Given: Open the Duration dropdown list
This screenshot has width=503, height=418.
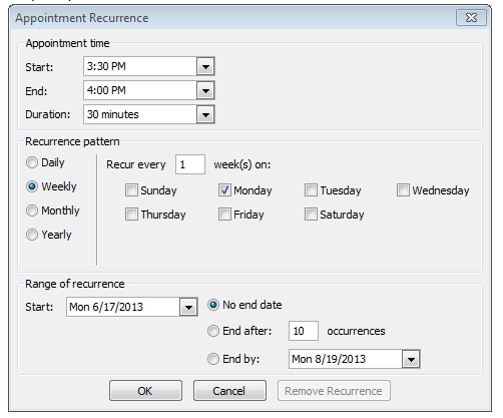Looking at the screenshot, I should (x=205, y=114).
